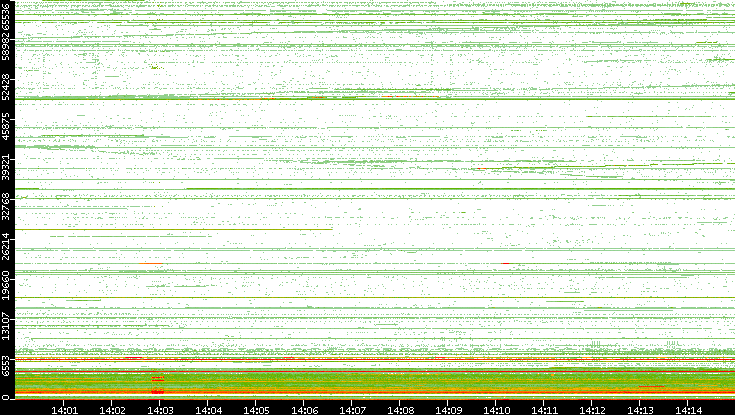This screenshot has width=735, height=415.
Task: Click the orange dot above 14:03 near 58982
Action: point(154,67)
